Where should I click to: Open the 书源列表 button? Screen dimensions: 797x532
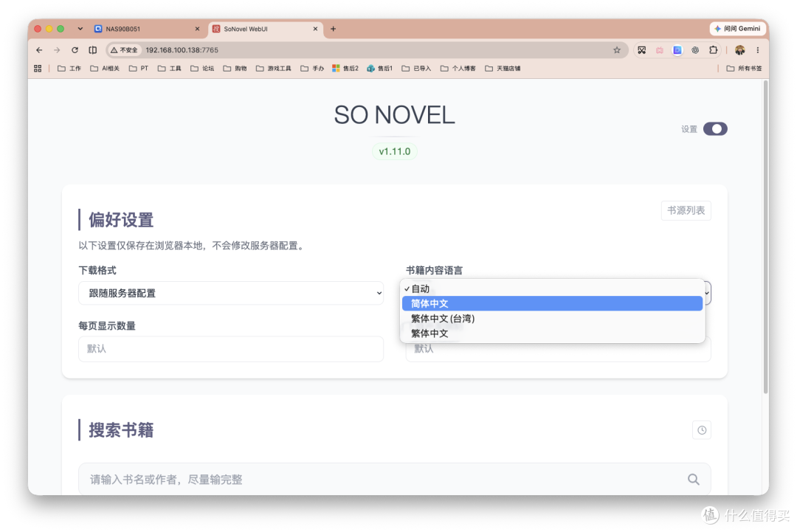tap(686, 210)
